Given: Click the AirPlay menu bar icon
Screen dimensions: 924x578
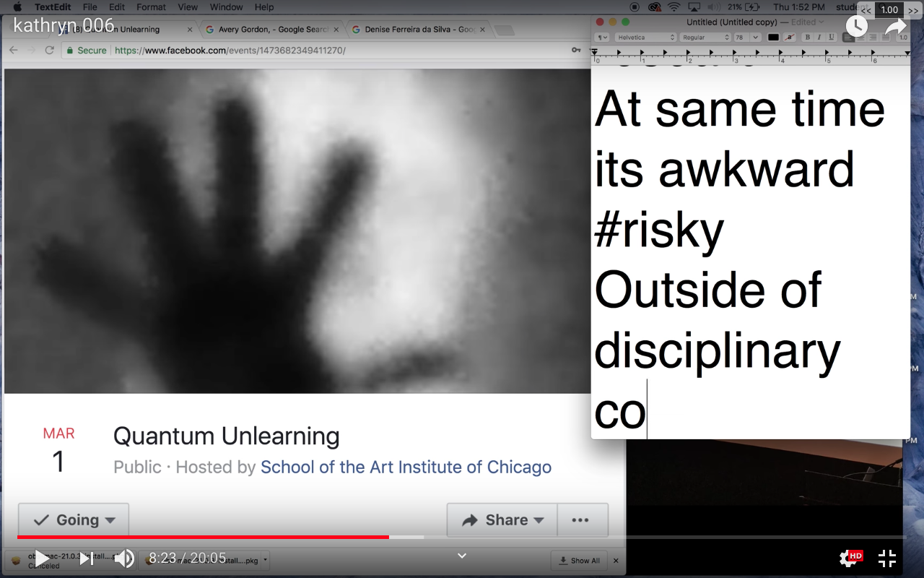Looking at the screenshot, I should pyautogui.click(x=694, y=7).
